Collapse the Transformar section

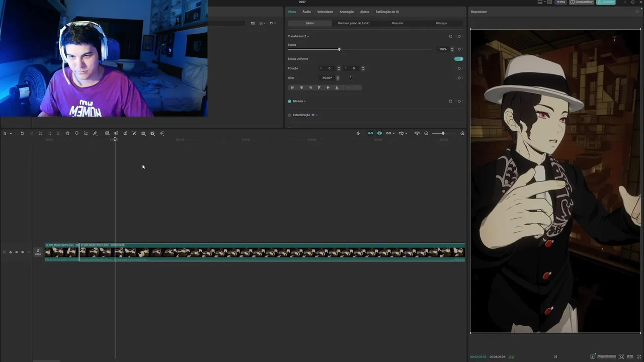(308, 37)
